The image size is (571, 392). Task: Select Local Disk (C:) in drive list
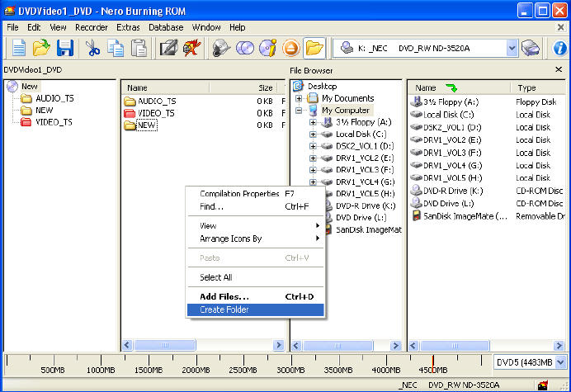click(x=448, y=115)
